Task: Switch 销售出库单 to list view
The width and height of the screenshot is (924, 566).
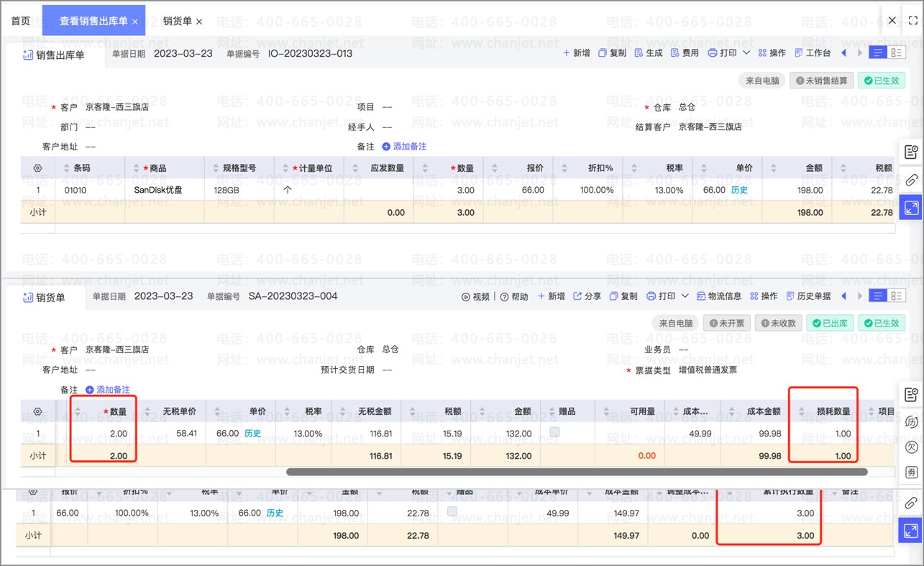Action: click(878, 53)
